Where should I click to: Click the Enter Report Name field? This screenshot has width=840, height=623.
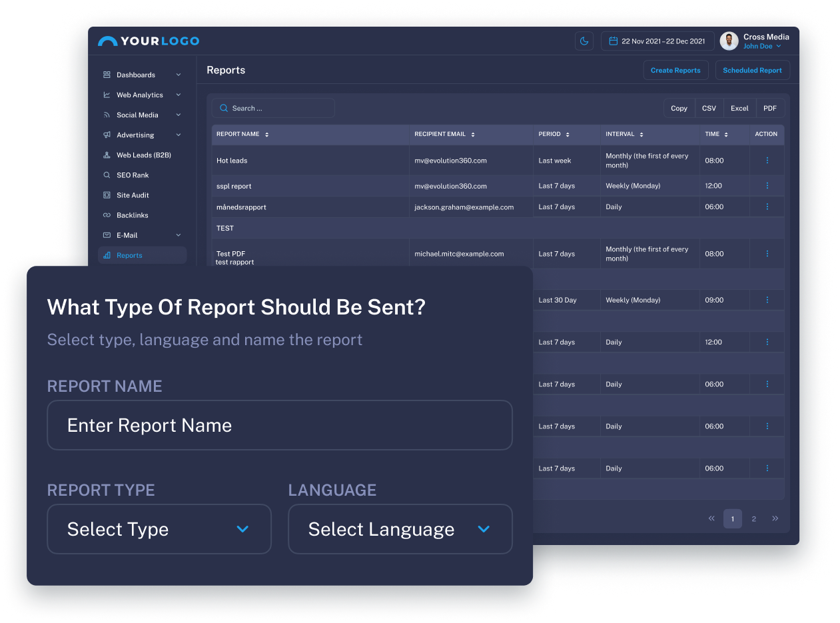pos(280,425)
